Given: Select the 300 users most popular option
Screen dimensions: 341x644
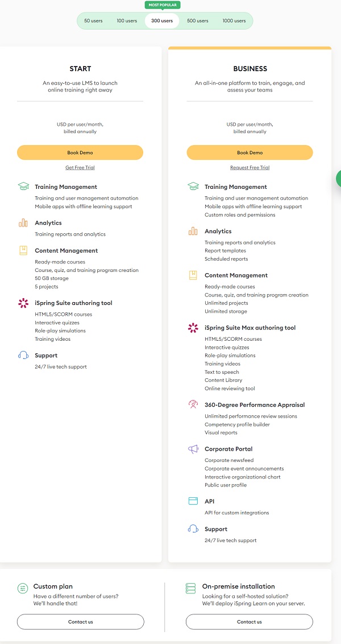Looking at the screenshot, I should coord(162,21).
